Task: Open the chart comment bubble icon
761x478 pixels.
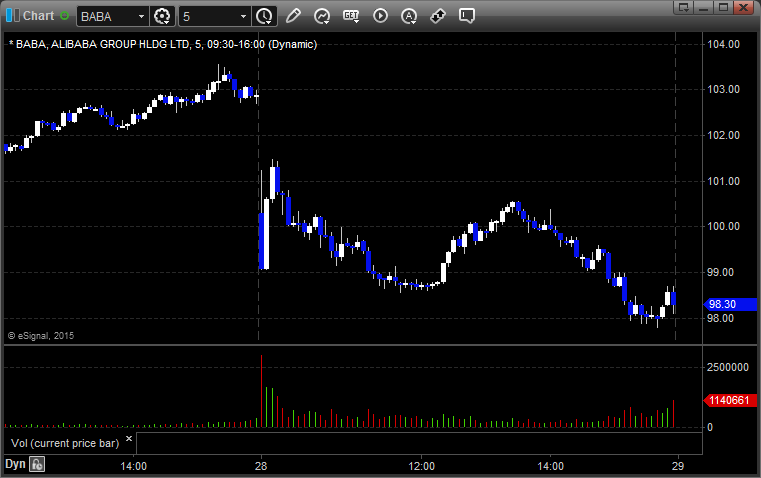Action: tap(467, 16)
